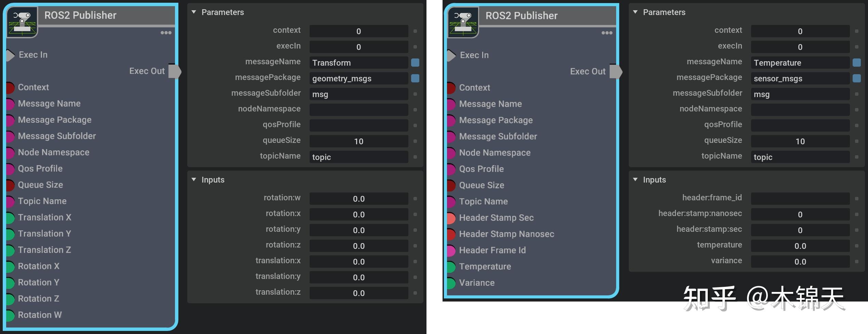
Task: Collapse the Inputs section on right panel
Action: tap(635, 179)
